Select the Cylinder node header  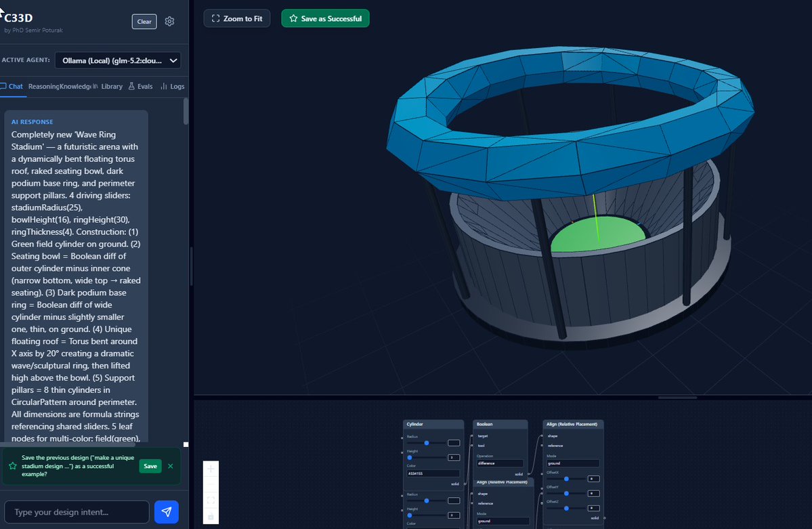coord(433,424)
